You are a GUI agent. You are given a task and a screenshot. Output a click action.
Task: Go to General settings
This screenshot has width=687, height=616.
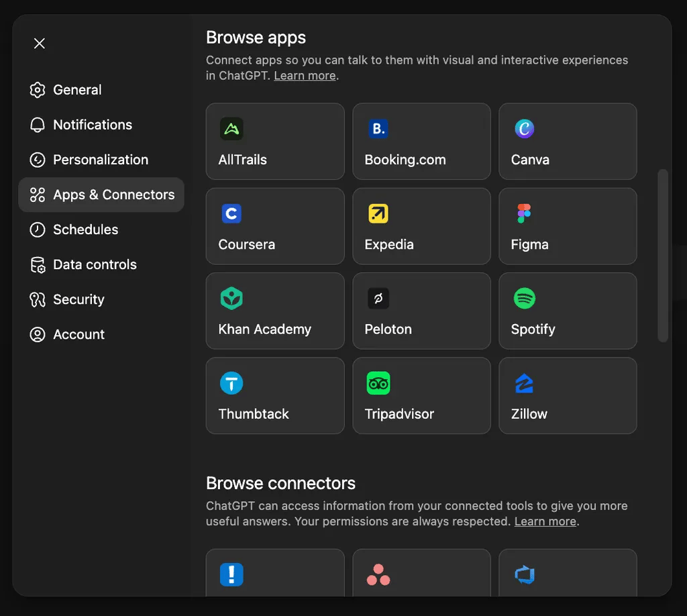77,90
